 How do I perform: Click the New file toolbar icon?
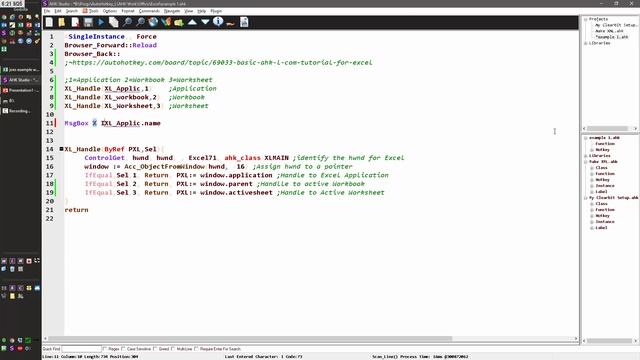pos(49,22)
